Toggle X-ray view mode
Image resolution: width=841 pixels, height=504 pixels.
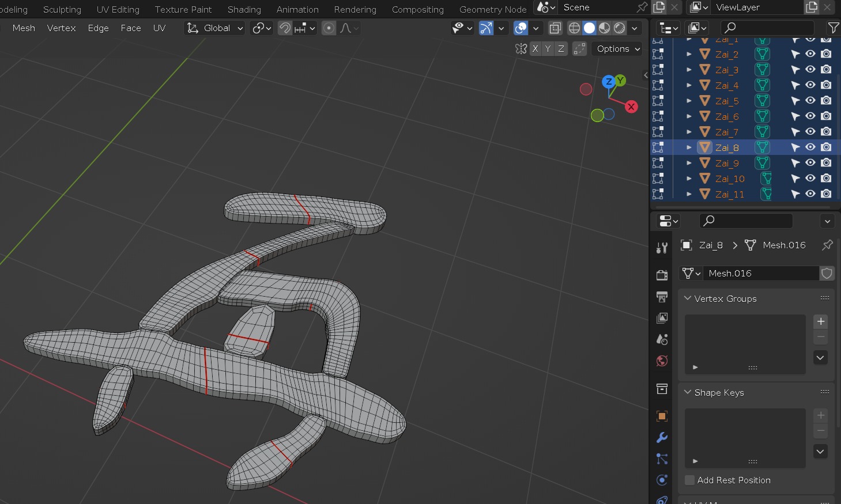pos(555,28)
